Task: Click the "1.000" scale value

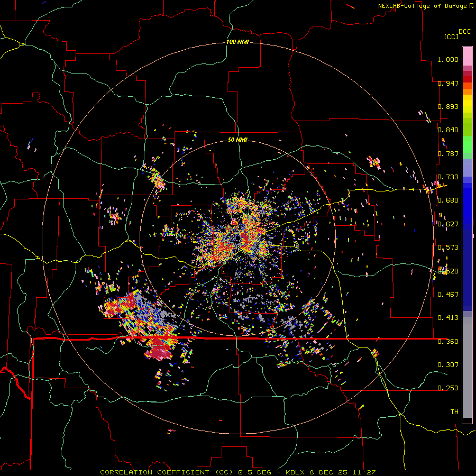Action: 448,59
